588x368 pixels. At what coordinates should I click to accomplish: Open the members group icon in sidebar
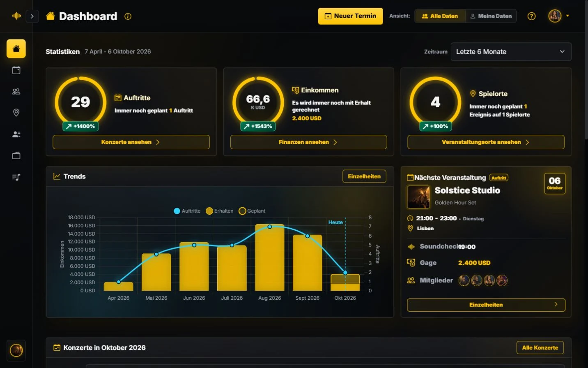16,92
